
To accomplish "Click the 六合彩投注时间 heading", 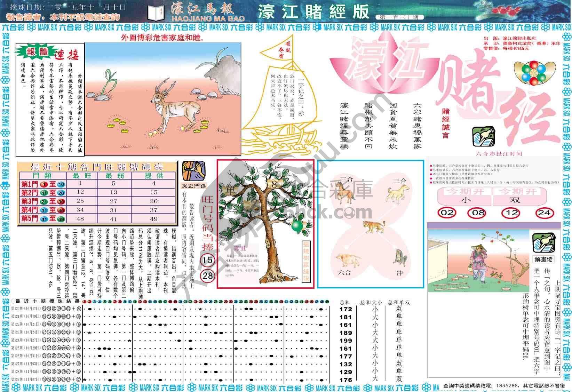I will (x=499, y=153).
